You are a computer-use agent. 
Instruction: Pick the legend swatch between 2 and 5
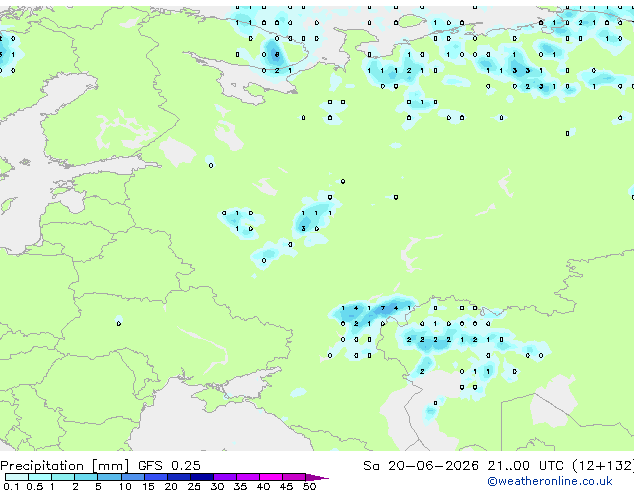point(86,477)
